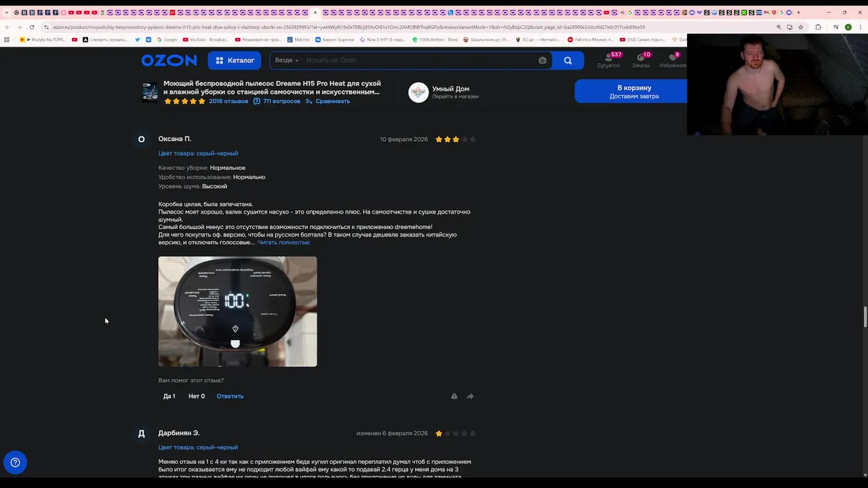
Task: Open the Chrome profile avatar K
Action: click(848, 27)
